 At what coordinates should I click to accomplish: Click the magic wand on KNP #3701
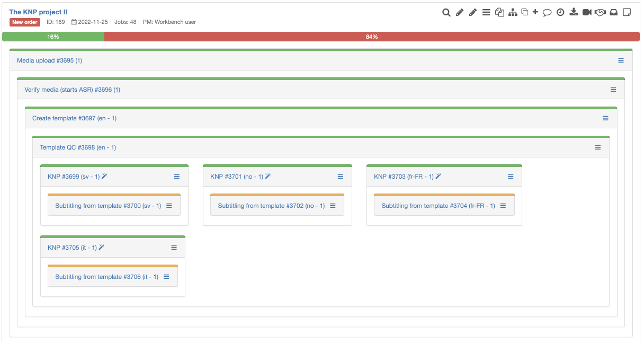click(268, 176)
